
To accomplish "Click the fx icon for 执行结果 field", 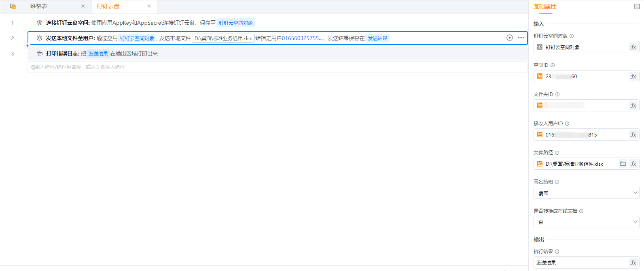I will point(633,263).
